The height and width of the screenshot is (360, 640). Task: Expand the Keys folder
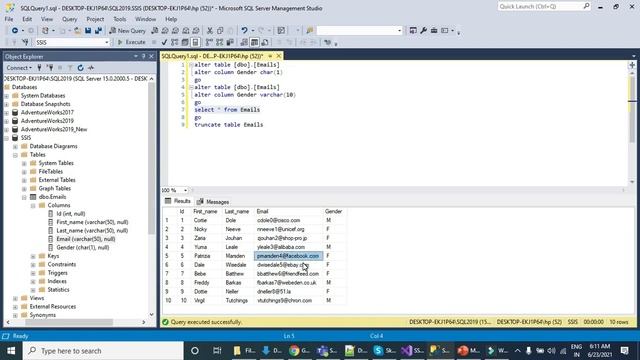point(33,256)
